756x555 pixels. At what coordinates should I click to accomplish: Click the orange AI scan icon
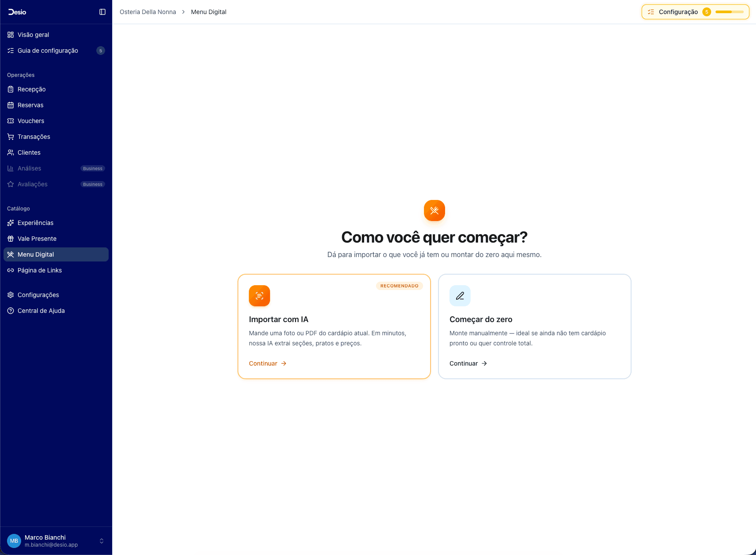click(259, 296)
